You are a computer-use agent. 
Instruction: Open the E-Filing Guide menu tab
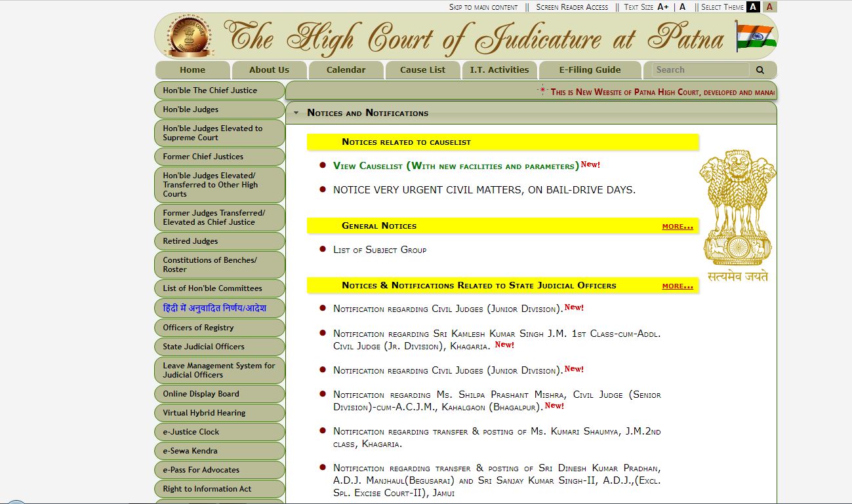(x=590, y=70)
